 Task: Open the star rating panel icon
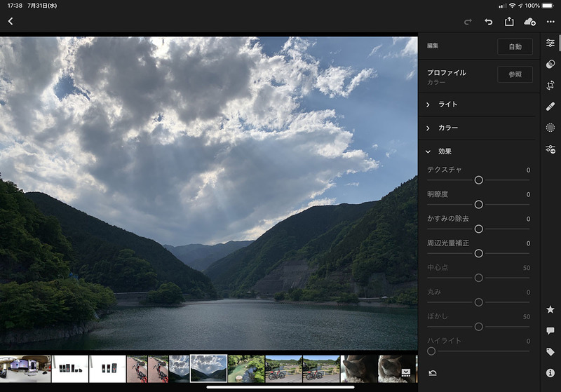550,309
